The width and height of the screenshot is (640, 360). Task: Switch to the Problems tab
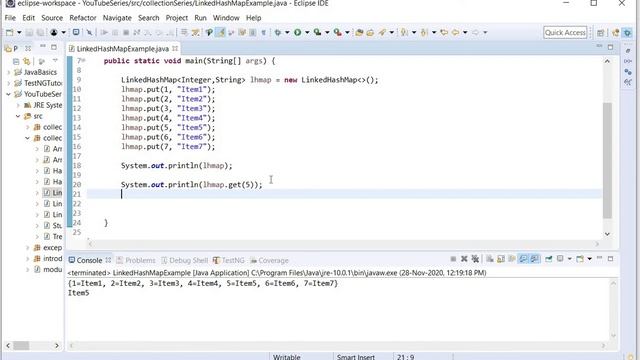tap(136, 260)
